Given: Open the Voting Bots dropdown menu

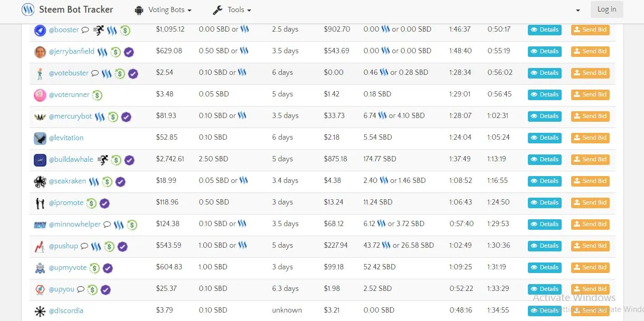Looking at the screenshot, I should pos(163,10).
